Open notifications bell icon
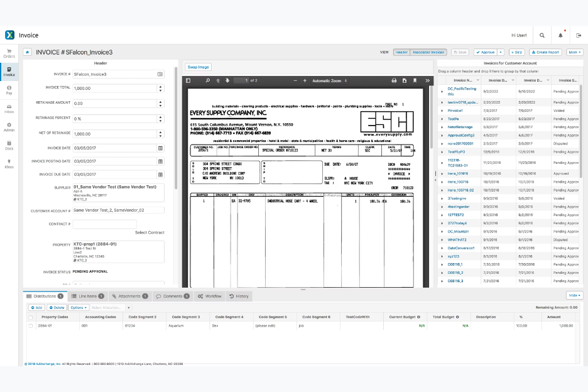 tap(560, 35)
